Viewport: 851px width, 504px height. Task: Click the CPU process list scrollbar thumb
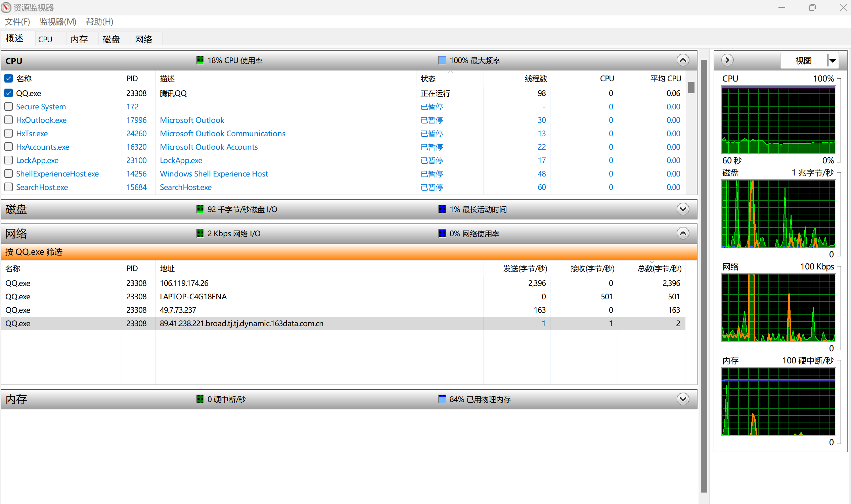pos(691,87)
